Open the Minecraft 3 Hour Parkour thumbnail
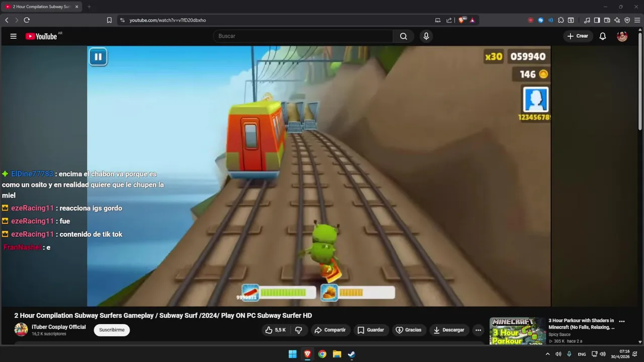This screenshot has width=644, height=362. (518, 331)
